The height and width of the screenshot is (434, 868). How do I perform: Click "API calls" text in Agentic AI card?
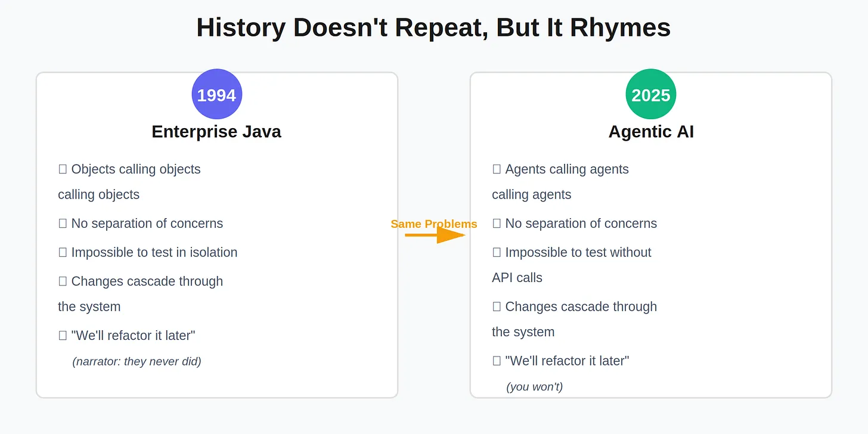pyautogui.click(x=517, y=278)
